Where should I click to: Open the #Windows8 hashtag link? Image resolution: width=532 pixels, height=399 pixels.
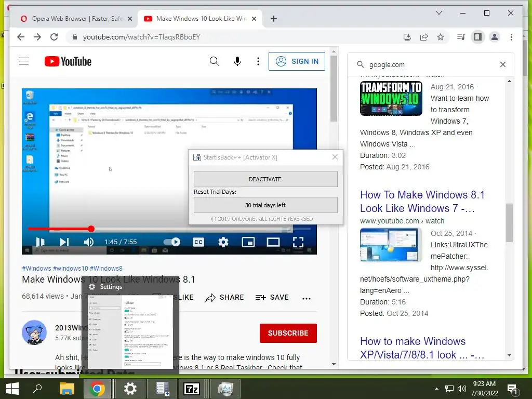(106, 269)
